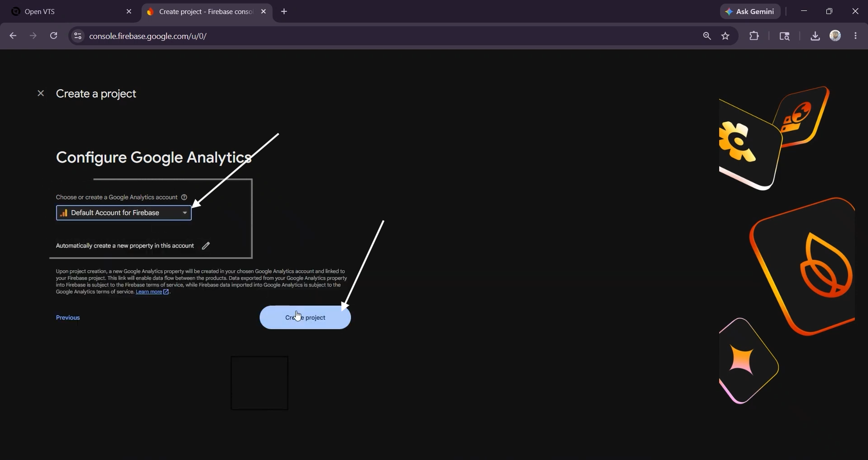Open the user profile avatar
Screen dimensions: 868x460
tap(835, 36)
